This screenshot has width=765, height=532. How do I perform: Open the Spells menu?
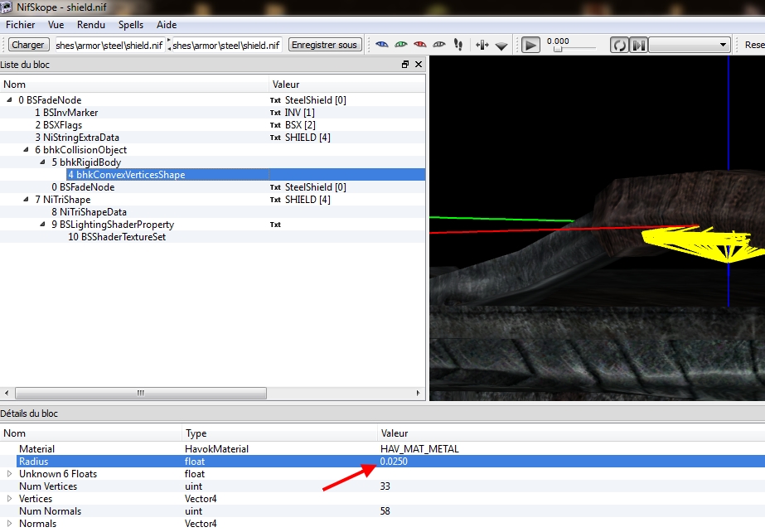(131, 25)
